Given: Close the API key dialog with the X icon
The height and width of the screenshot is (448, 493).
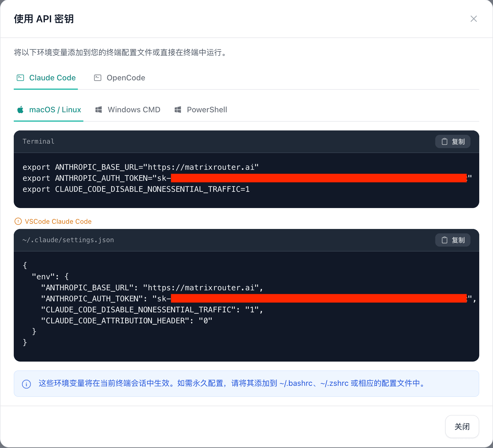Looking at the screenshot, I should tap(473, 19).
